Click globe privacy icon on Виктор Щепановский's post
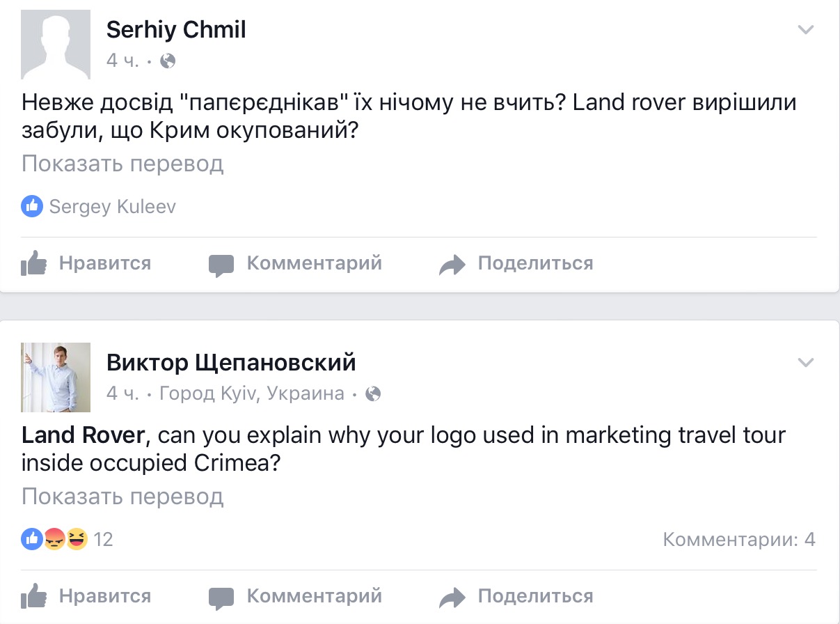 pos(374,394)
